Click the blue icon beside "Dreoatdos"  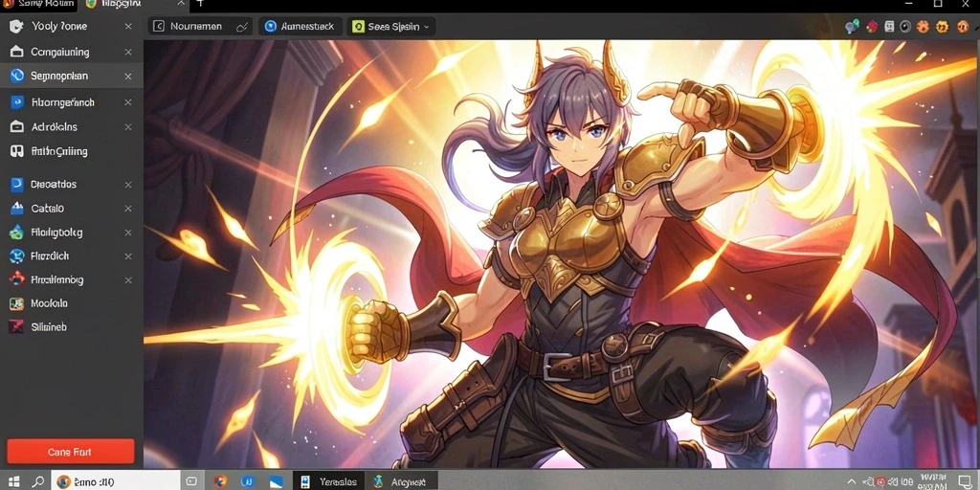[17, 185]
